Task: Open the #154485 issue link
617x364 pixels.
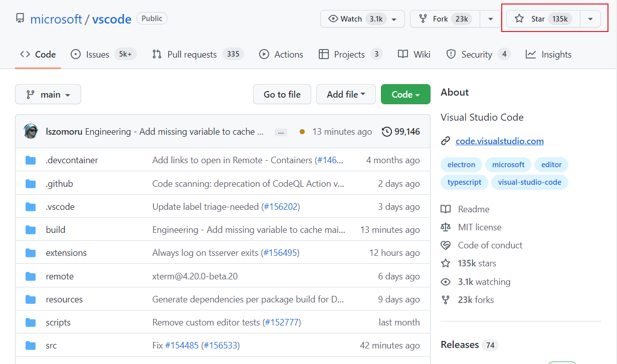Action: click(182, 345)
